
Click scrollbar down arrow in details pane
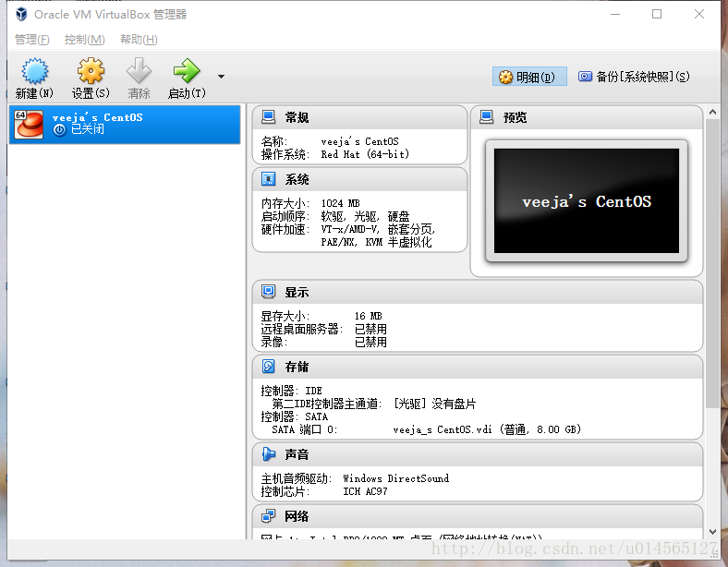coord(712,532)
